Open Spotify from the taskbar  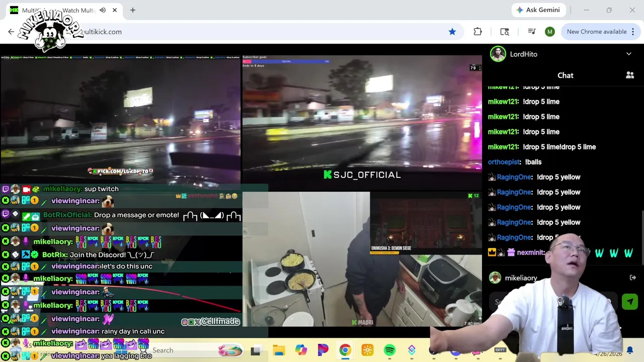pyautogui.click(x=389, y=350)
